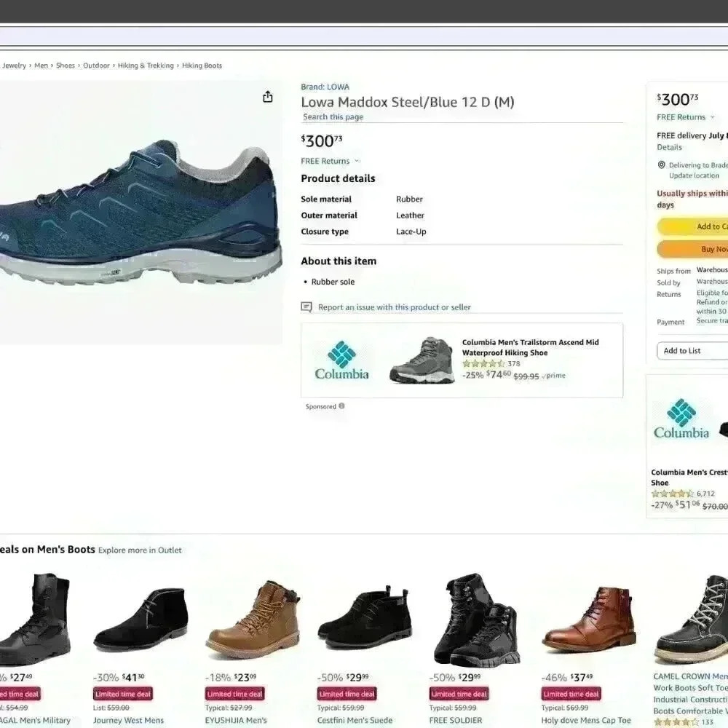Open the Jewelry breadcrumb link

(x=14, y=66)
